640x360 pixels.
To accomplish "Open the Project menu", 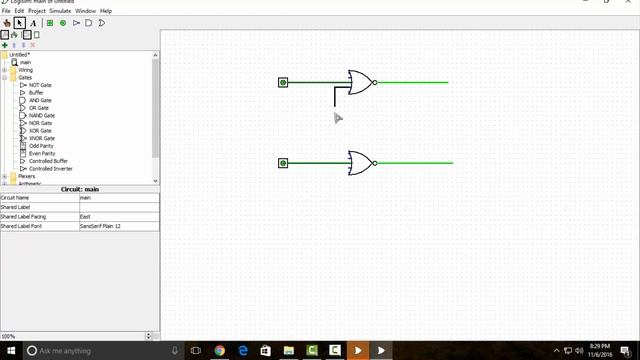I will [37, 11].
